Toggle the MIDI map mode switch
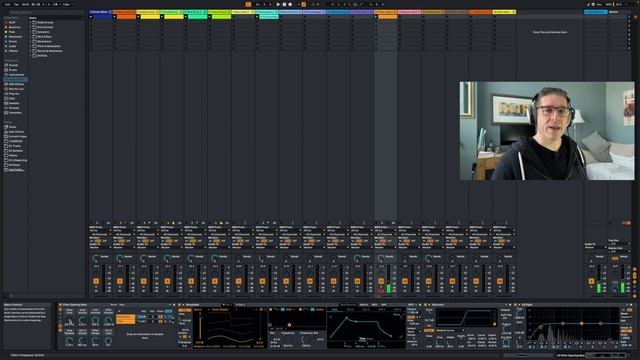This screenshot has width=640, height=360. [x=609, y=4]
